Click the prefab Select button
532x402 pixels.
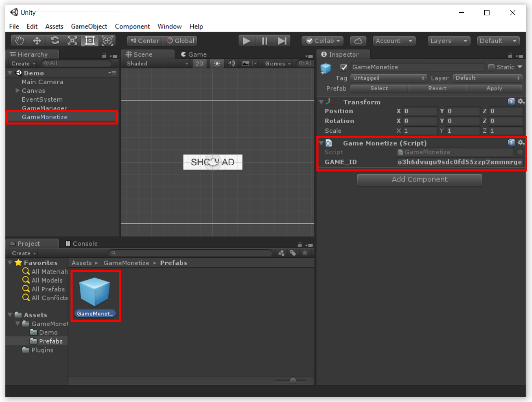pyautogui.click(x=379, y=88)
